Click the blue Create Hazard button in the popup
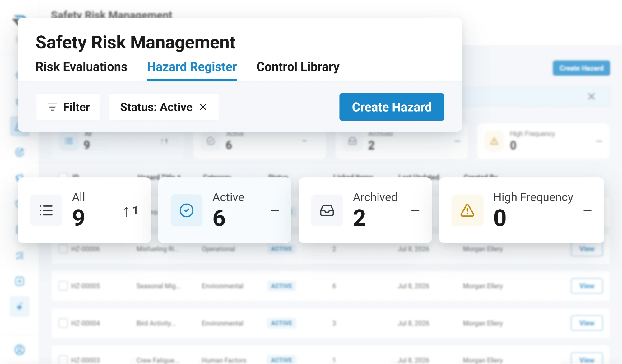 point(392,107)
